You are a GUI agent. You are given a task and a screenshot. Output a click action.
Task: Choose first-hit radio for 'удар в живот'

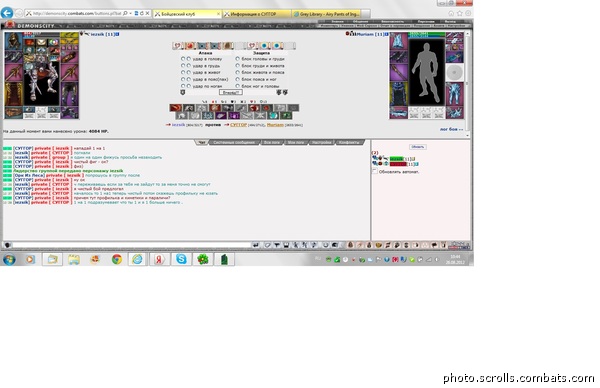pyautogui.click(x=183, y=72)
